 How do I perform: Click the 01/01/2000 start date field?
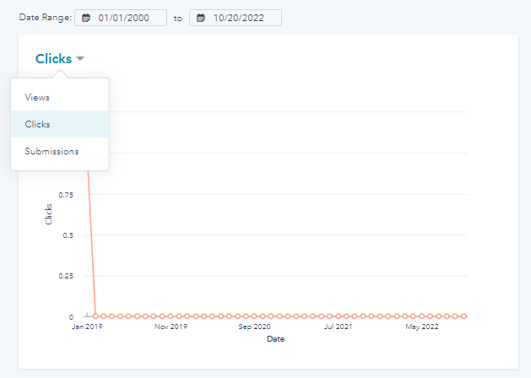tap(121, 18)
